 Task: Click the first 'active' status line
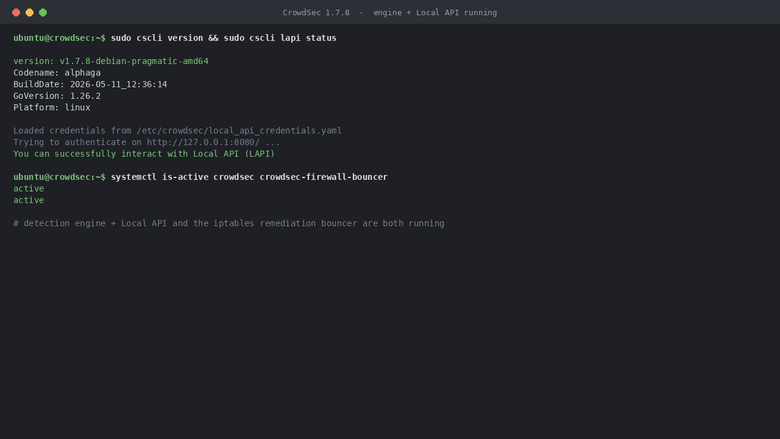(29, 188)
